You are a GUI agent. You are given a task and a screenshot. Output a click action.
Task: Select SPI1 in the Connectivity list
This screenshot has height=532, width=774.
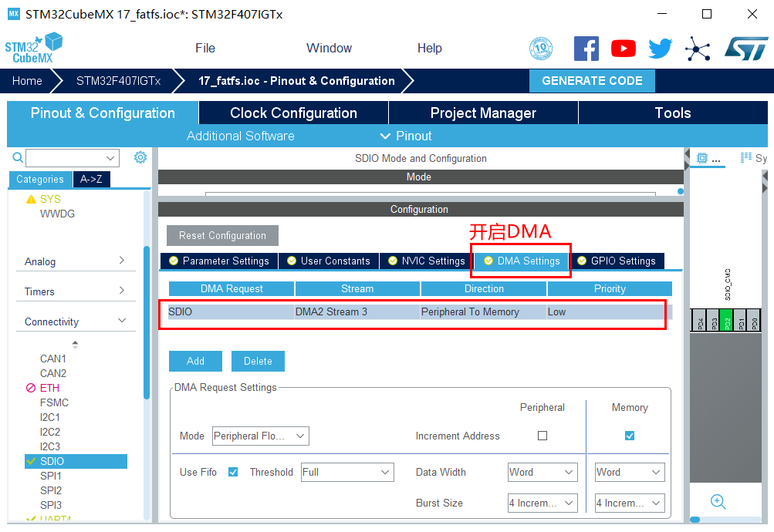51,476
